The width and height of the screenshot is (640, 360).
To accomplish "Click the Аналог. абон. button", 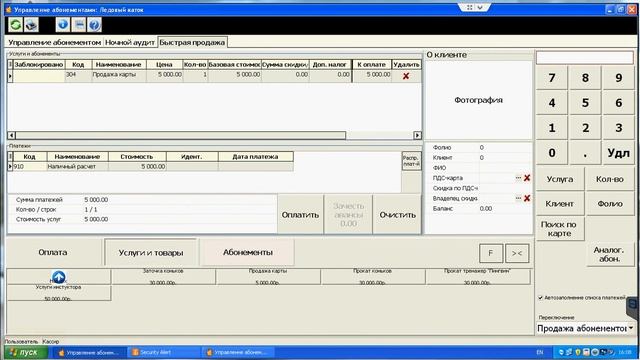I will (x=609, y=254).
